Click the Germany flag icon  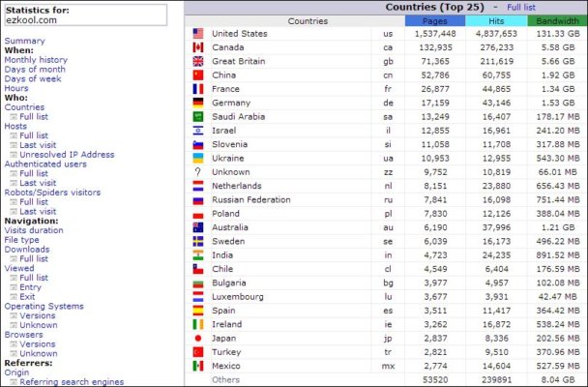pos(198,102)
